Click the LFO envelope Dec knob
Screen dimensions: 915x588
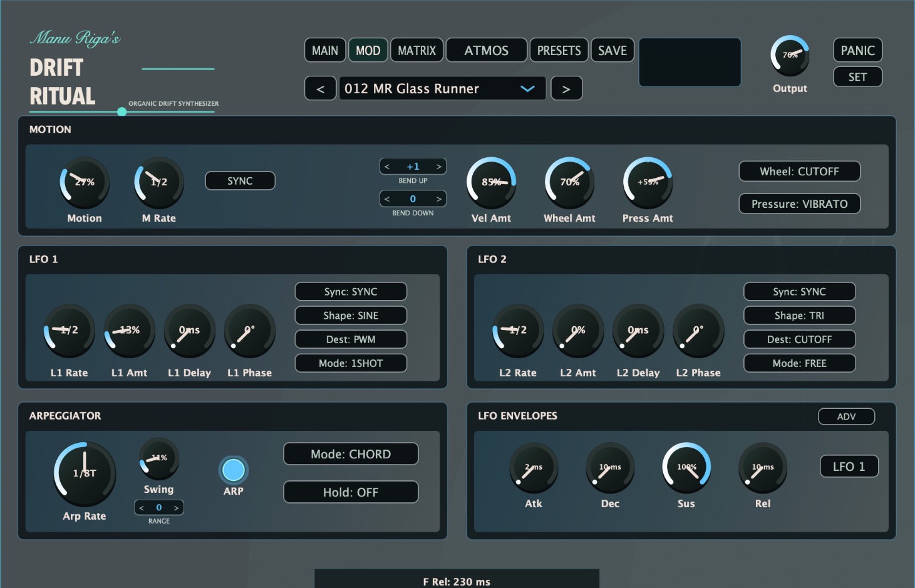[x=610, y=468]
